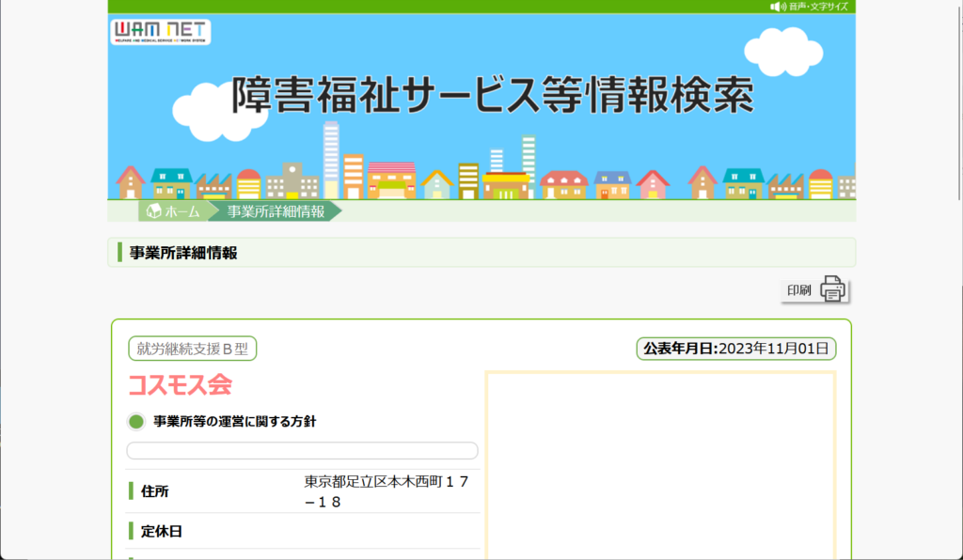
Task: Select the 事業所詳細情報 breadcrumb item
Action: [275, 211]
